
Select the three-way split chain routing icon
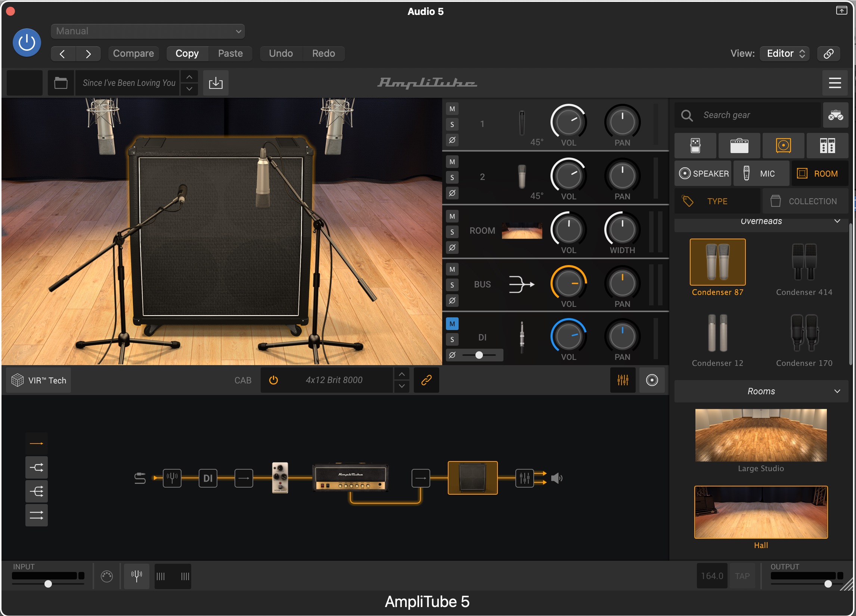point(36,492)
